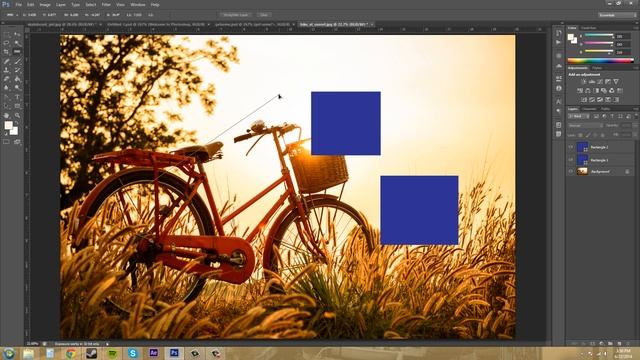Click the delete layer trash icon
640x360 pixels.
[628, 344]
